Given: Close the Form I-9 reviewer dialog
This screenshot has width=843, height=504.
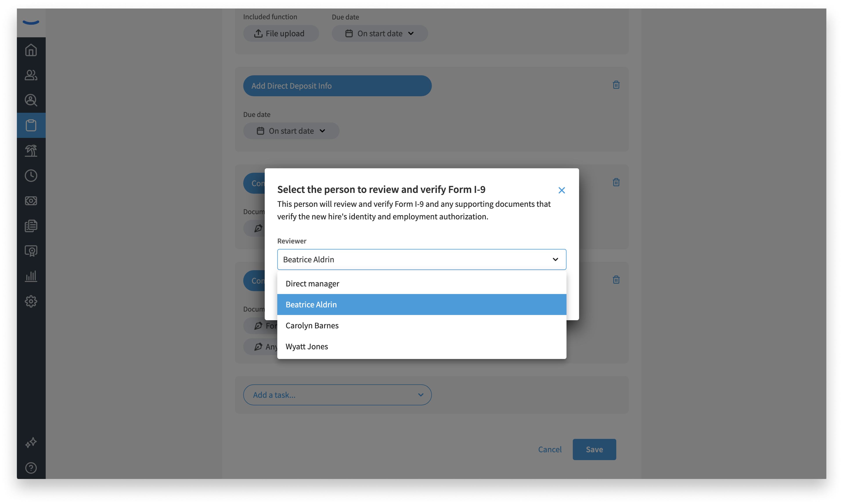Looking at the screenshot, I should [x=561, y=190].
